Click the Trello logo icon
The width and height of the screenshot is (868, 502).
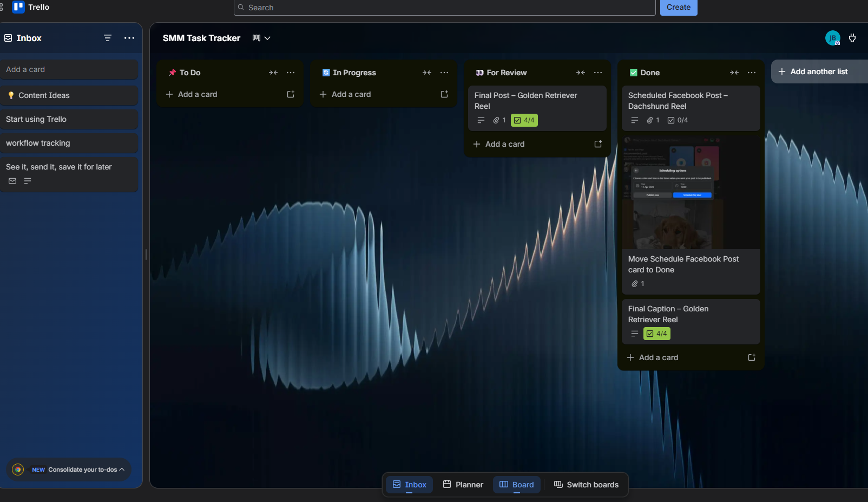coord(18,7)
